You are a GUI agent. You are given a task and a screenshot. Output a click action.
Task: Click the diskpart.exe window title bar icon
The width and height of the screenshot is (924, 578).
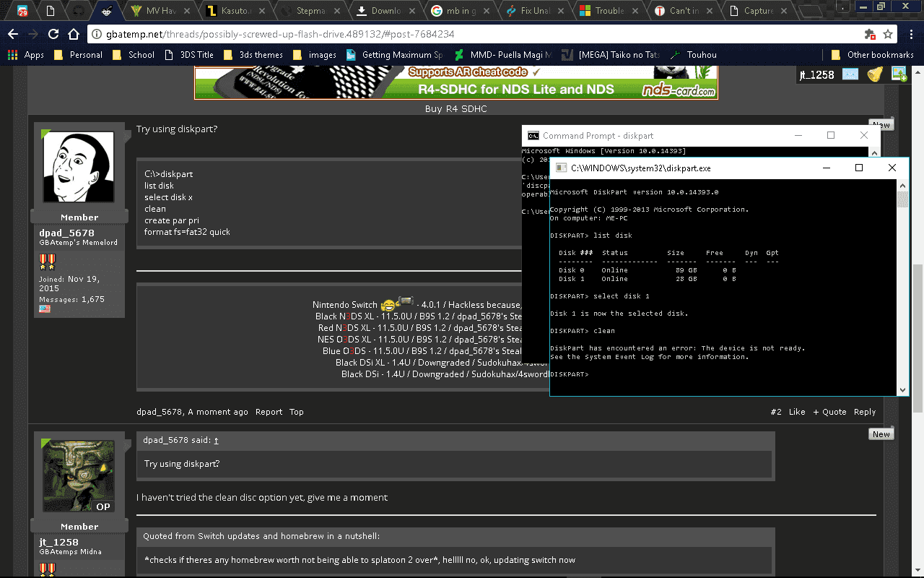(561, 168)
